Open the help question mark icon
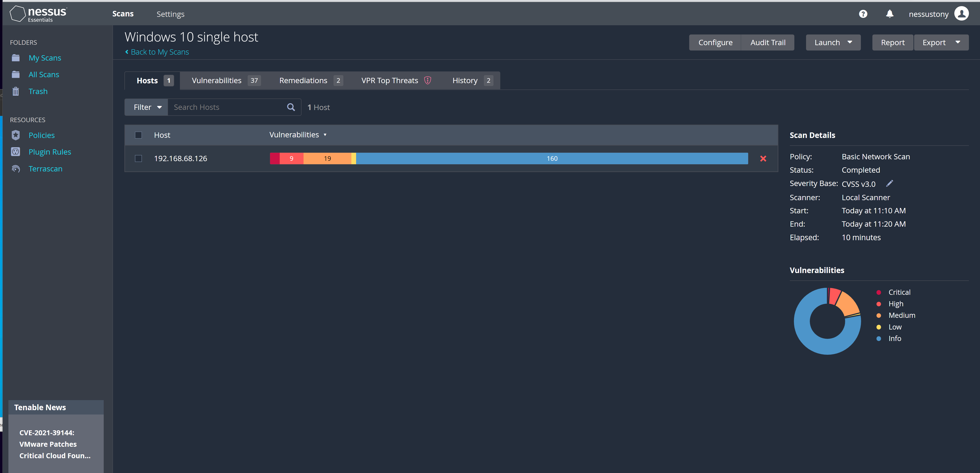 click(x=863, y=14)
